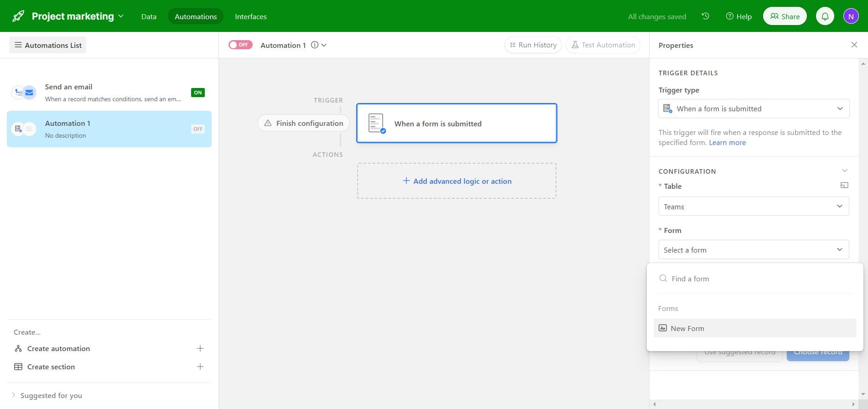The height and width of the screenshot is (409, 868).
Task: Click expand icon next to Table label
Action: tap(844, 186)
